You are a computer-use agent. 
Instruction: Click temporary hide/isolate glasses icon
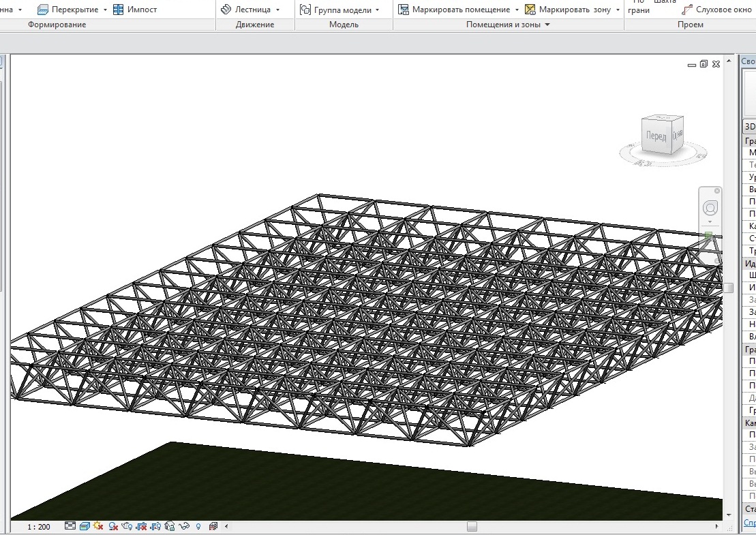183,526
